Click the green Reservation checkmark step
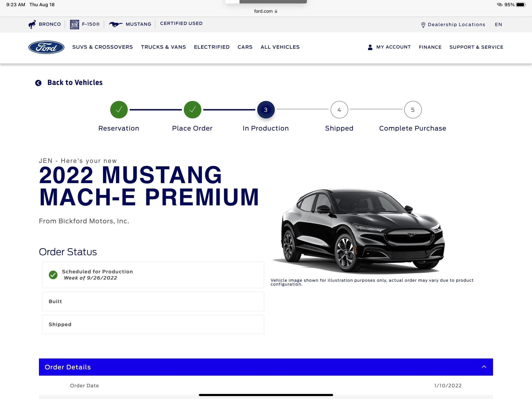This screenshot has height=399, width=532. point(119,110)
